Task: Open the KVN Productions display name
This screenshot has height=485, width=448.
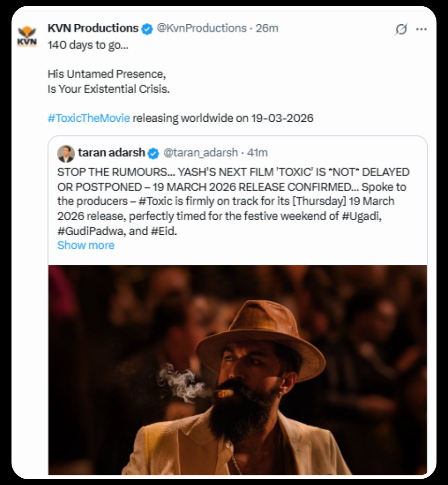Action: tap(93, 29)
